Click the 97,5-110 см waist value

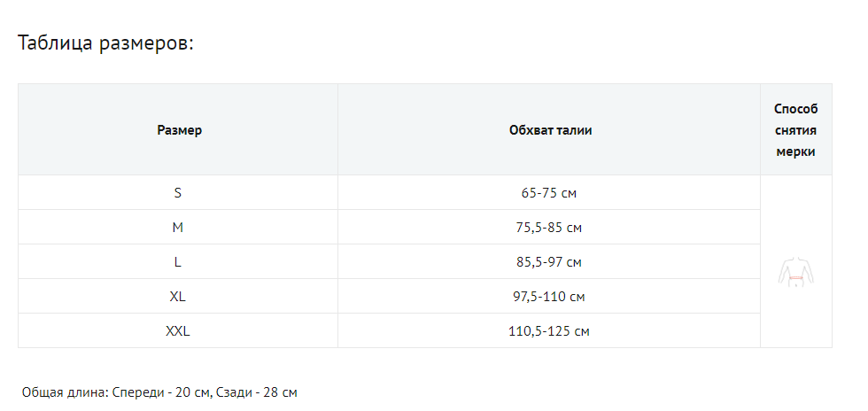coord(550,297)
